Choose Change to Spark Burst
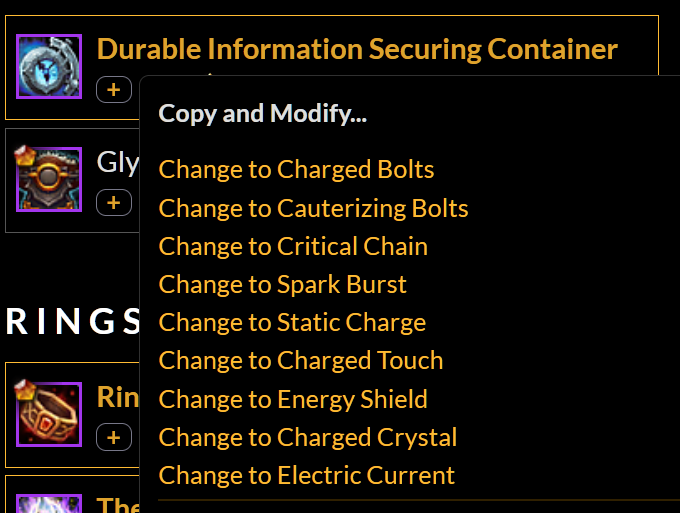The image size is (680, 513). coord(282,284)
